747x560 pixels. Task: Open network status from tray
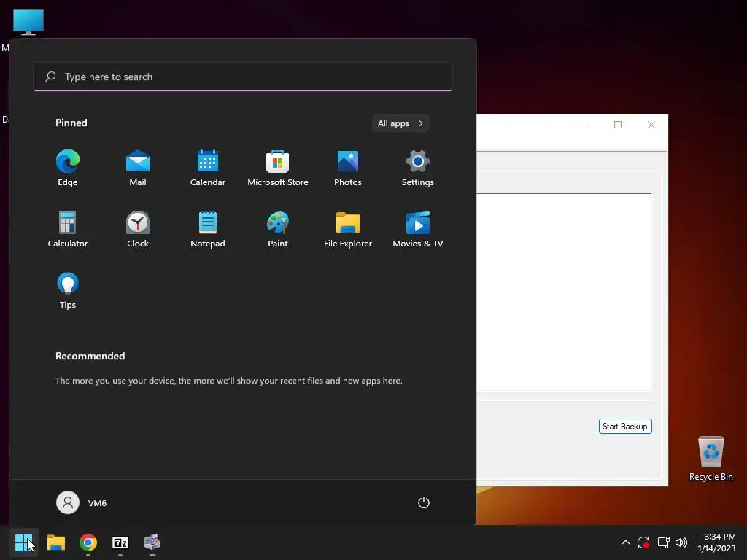coord(663,542)
